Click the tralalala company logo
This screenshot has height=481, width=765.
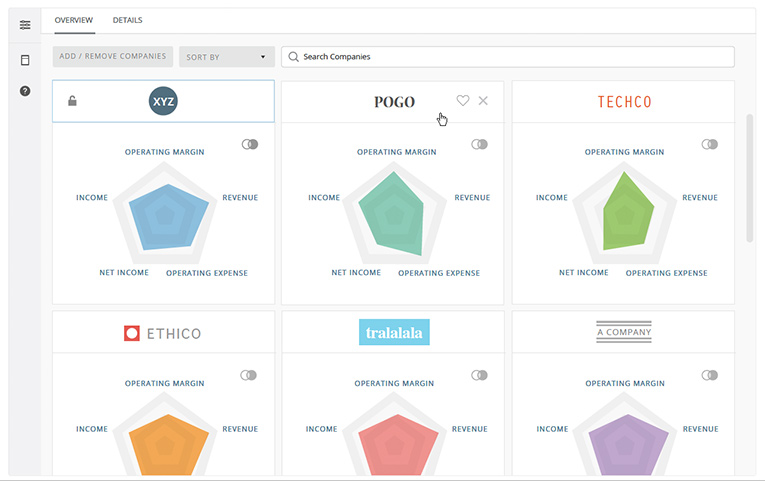(x=394, y=332)
